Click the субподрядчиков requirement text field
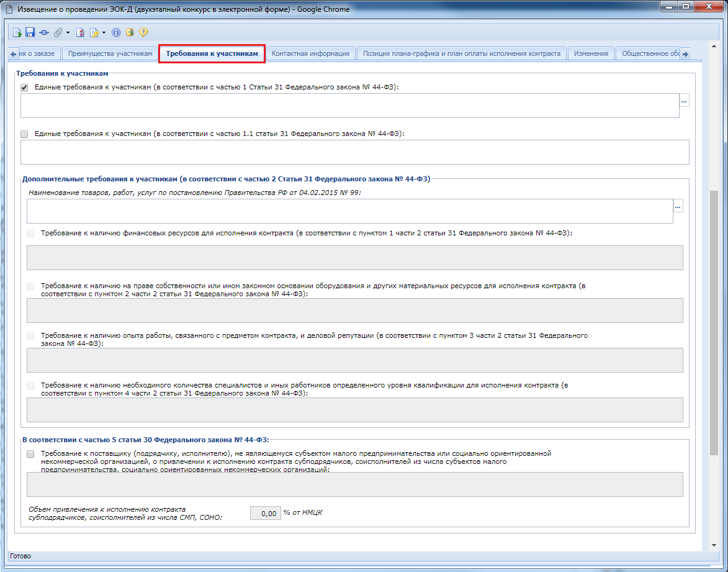Image resolution: width=728 pixels, height=572 pixels. 355,484
